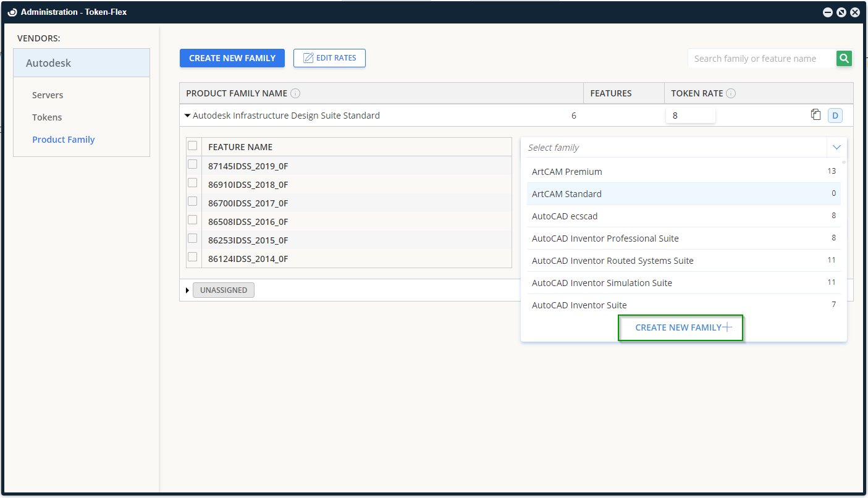Check the 87145IDSS_2019_0F feature checkbox
The image size is (868, 498).
[193, 164]
